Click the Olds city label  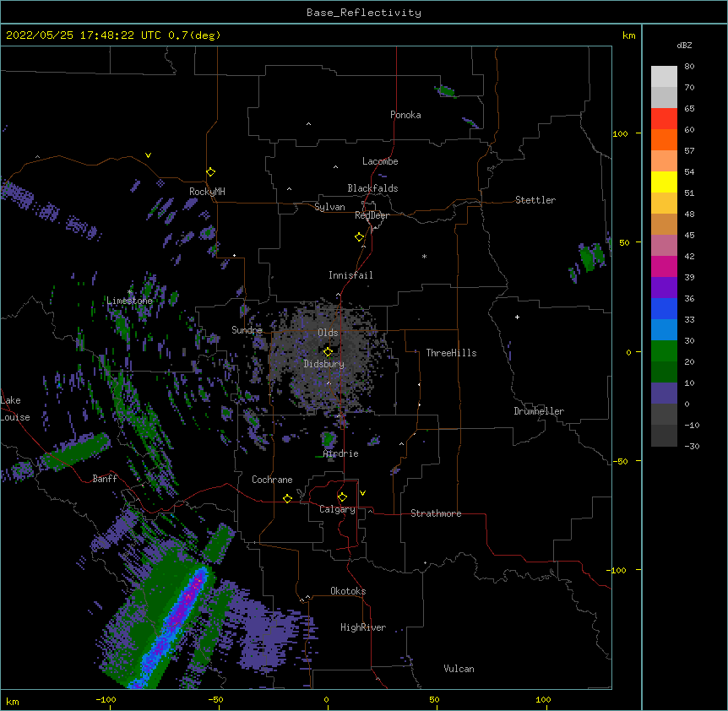(328, 333)
